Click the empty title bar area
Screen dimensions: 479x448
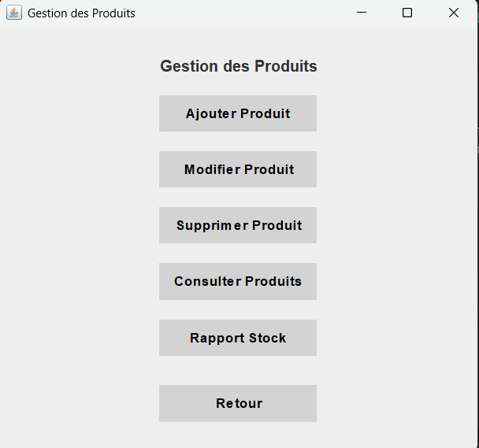pos(236,13)
